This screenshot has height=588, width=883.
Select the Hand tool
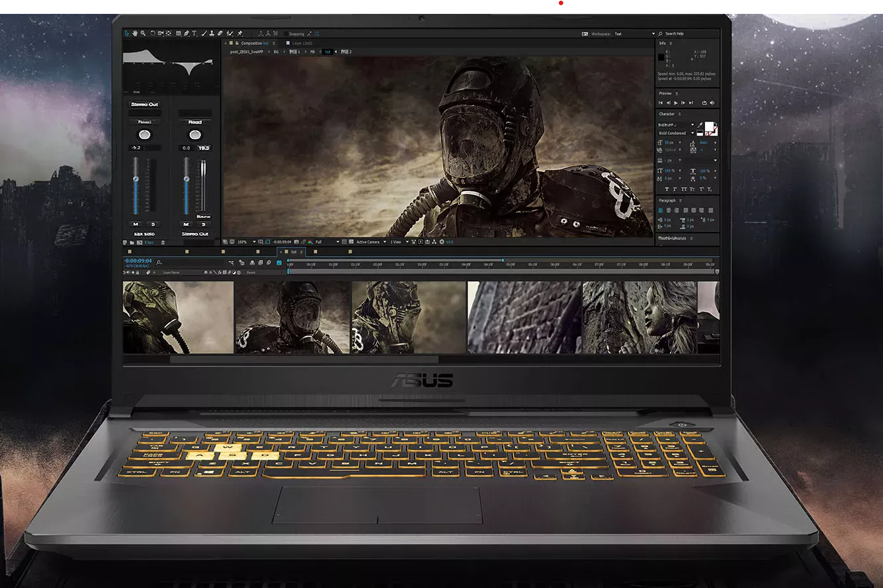135,33
